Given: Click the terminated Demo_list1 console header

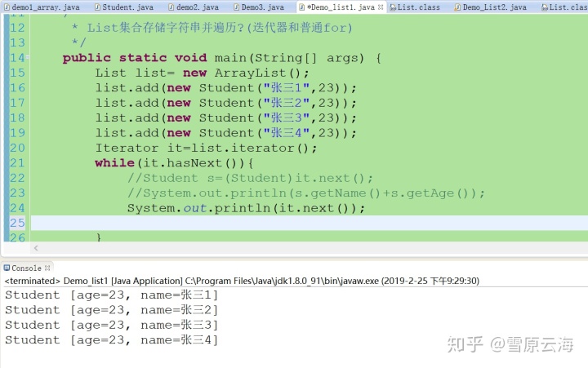Looking at the screenshot, I should [x=242, y=281].
